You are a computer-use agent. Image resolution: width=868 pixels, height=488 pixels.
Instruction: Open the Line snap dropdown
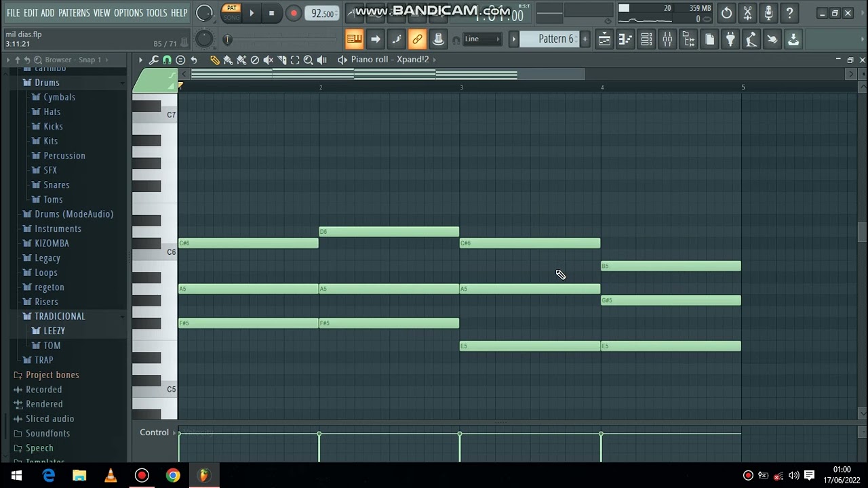482,39
